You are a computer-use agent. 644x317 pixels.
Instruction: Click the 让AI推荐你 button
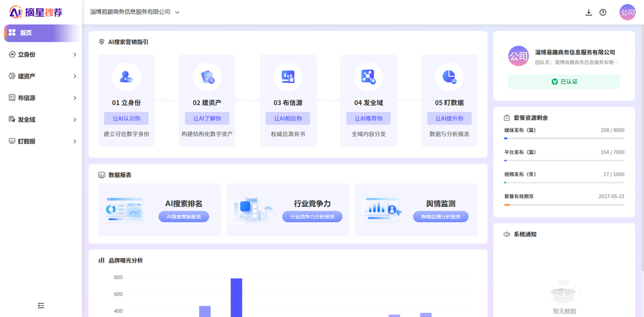tap(368, 118)
